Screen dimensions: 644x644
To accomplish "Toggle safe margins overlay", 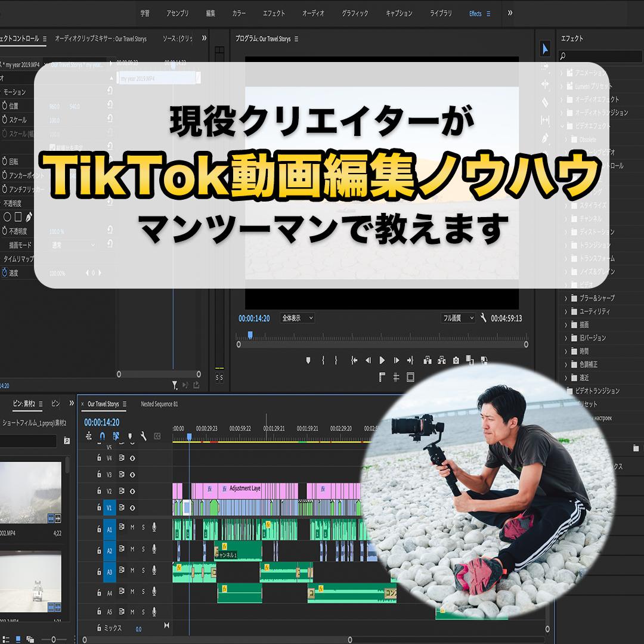I will pos(410,377).
